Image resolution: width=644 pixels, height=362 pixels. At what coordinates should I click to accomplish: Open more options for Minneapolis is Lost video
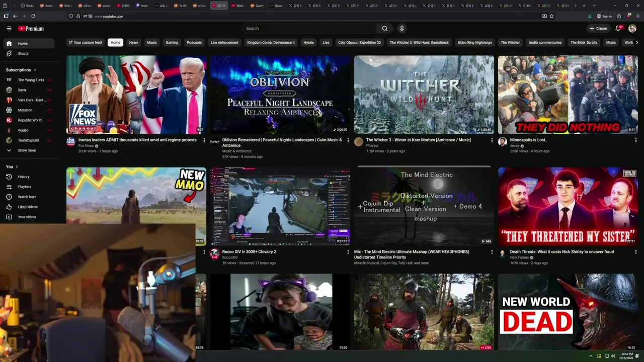(x=635, y=140)
